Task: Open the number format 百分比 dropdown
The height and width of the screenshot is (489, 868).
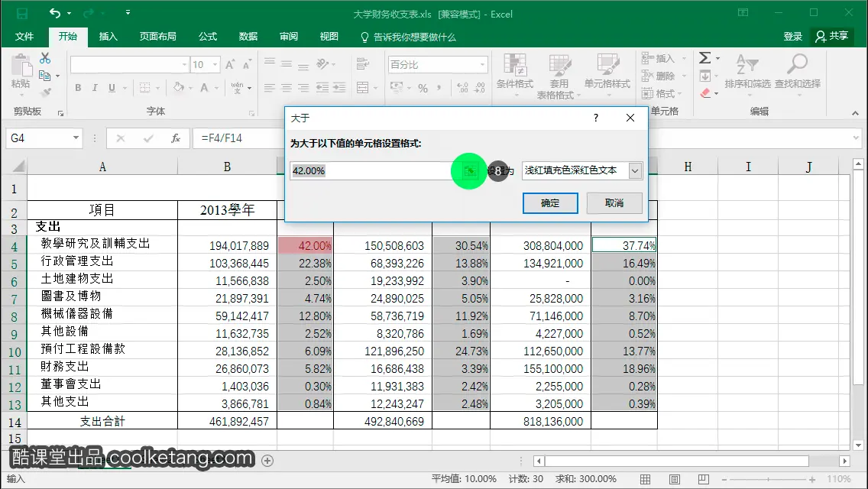Action: tap(482, 65)
